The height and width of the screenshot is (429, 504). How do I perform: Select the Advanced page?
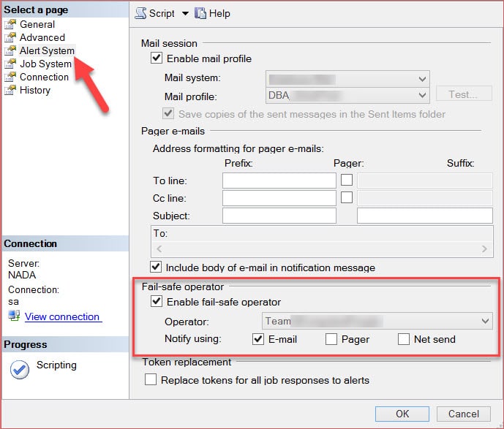[x=42, y=37]
